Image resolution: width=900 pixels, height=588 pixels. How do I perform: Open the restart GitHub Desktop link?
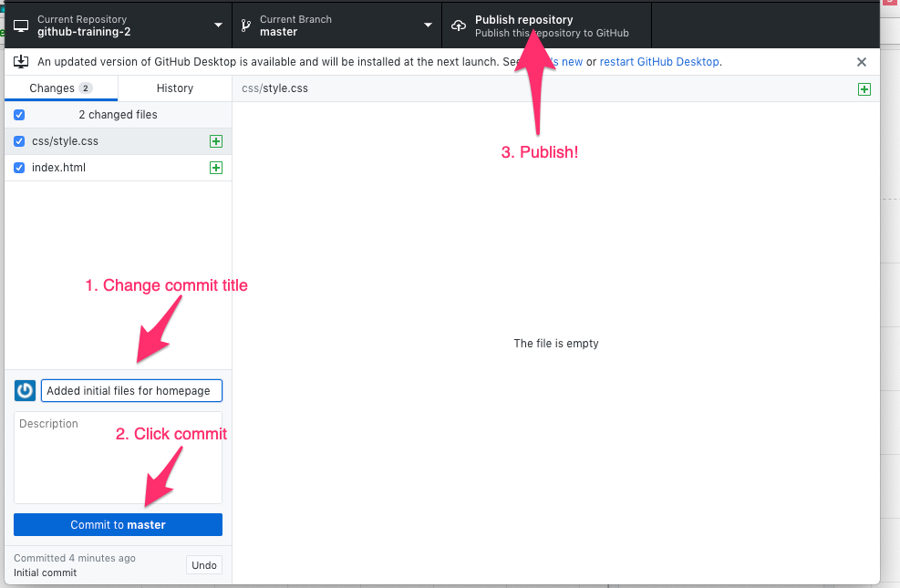pyautogui.click(x=659, y=61)
